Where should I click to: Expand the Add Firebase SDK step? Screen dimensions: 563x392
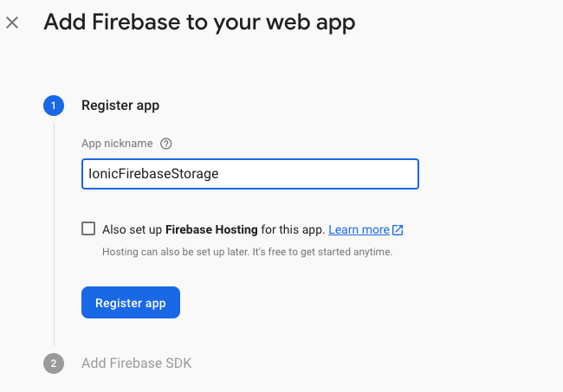pos(136,363)
